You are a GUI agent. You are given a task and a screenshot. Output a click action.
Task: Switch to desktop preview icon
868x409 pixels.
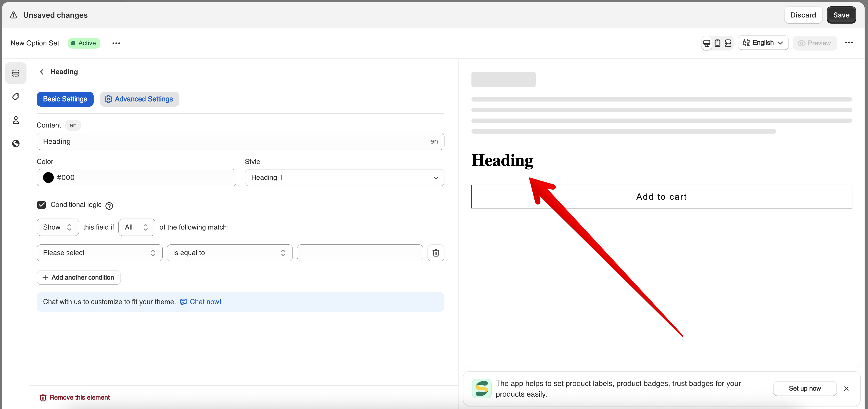pos(707,43)
